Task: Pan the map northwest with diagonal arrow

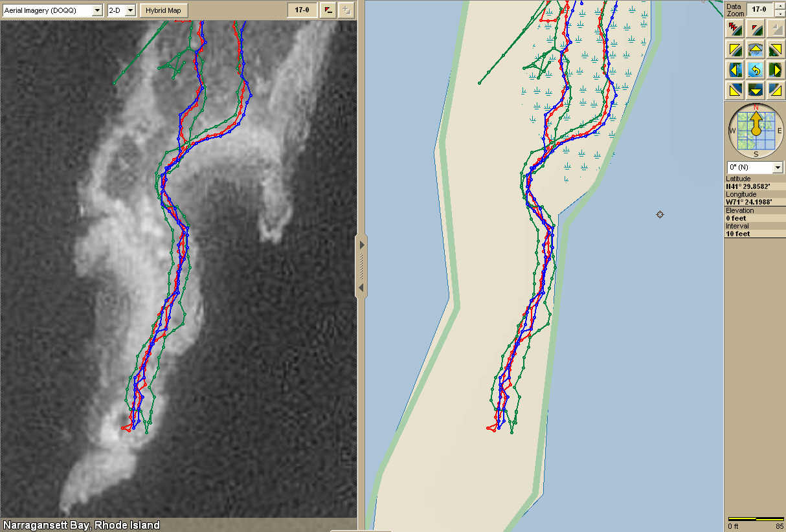Action: (x=735, y=49)
